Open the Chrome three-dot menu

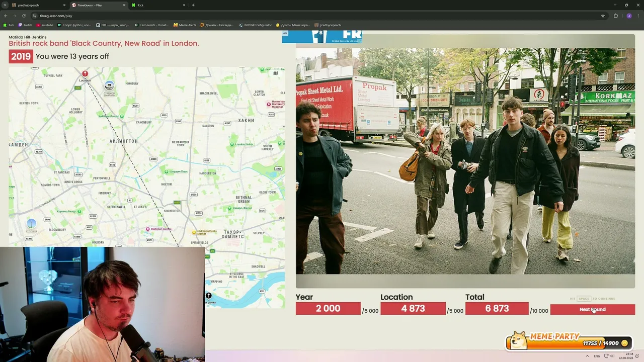638,16
